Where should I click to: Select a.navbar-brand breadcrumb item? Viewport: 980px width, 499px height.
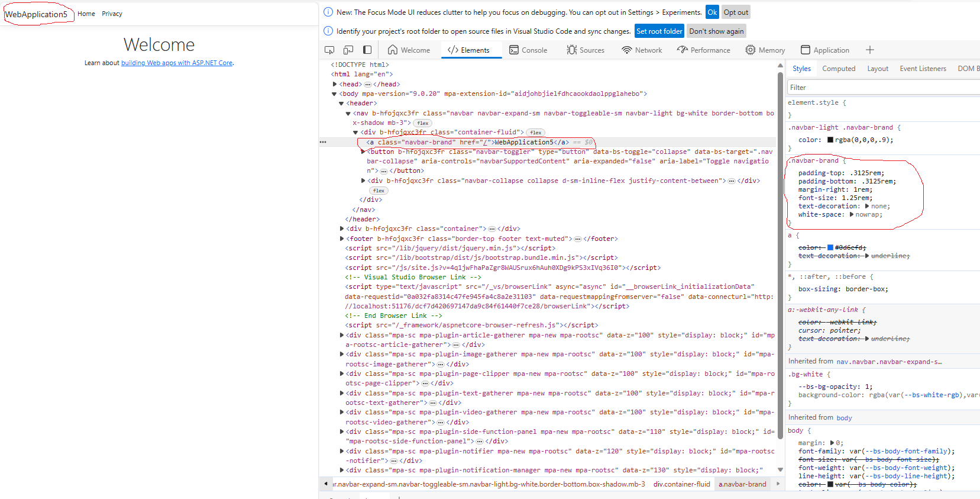pyautogui.click(x=742, y=484)
